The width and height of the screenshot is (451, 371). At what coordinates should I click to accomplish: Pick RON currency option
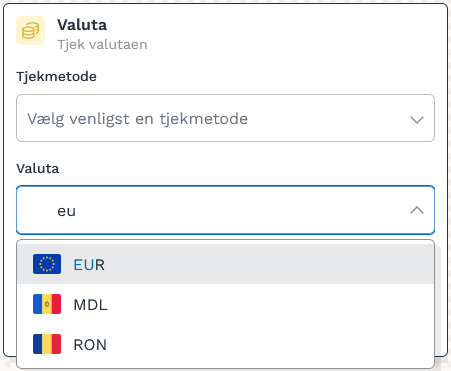pos(225,344)
